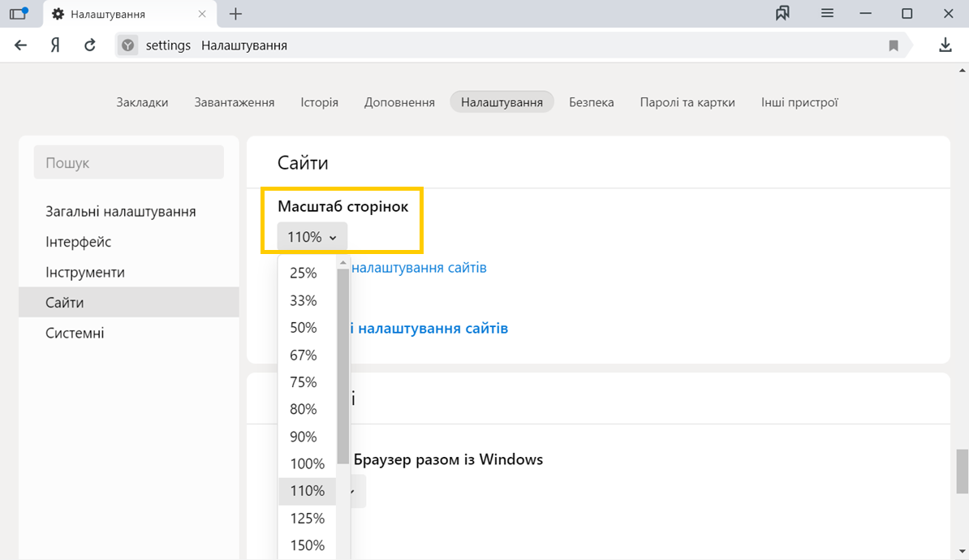Collapse the 110% page zoom dropdown
The width and height of the screenshot is (969, 560).
pos(312,237)
